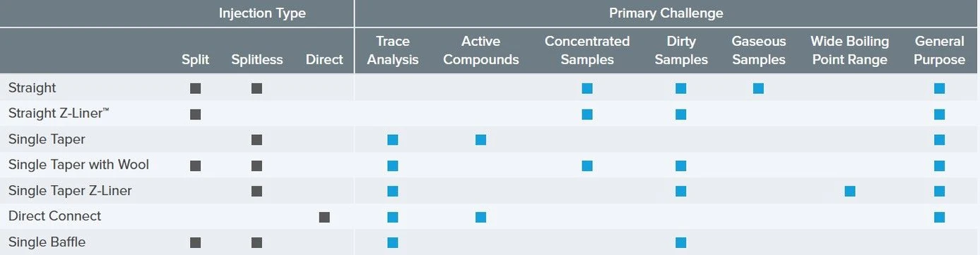
Task: Click the Straight Z-Liner Concentrated Samples blue square
Action: (587, 114)
